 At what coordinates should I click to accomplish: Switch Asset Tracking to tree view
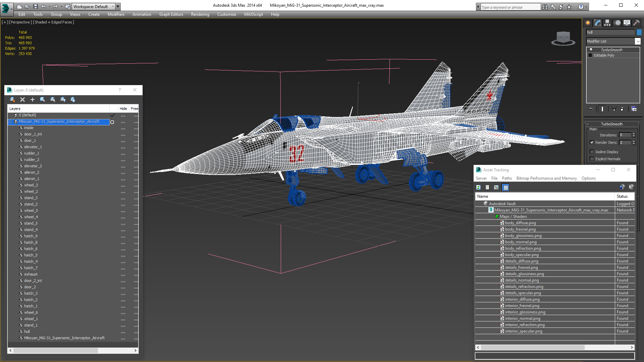pos(496,187)
